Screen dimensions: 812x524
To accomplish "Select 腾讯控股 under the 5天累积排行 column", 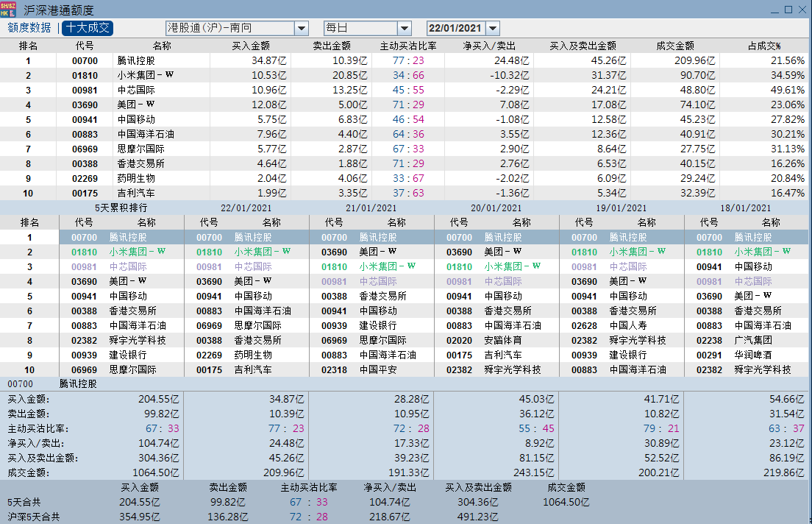I will coord(128,238).
